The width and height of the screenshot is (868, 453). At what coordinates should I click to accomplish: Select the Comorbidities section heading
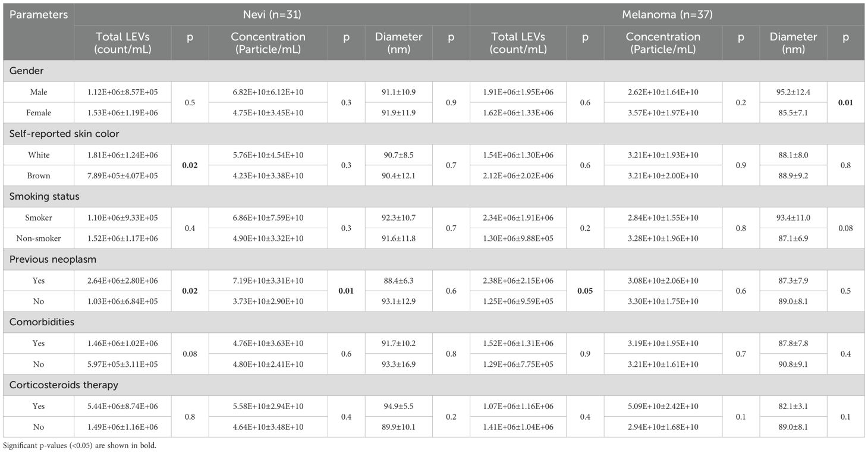[x=40, y=322]
